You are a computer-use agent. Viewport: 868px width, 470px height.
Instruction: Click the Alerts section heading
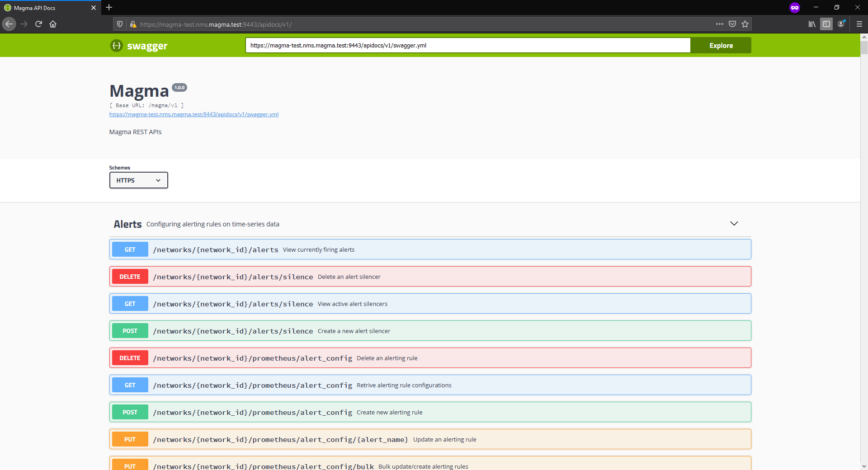point(127,224)
